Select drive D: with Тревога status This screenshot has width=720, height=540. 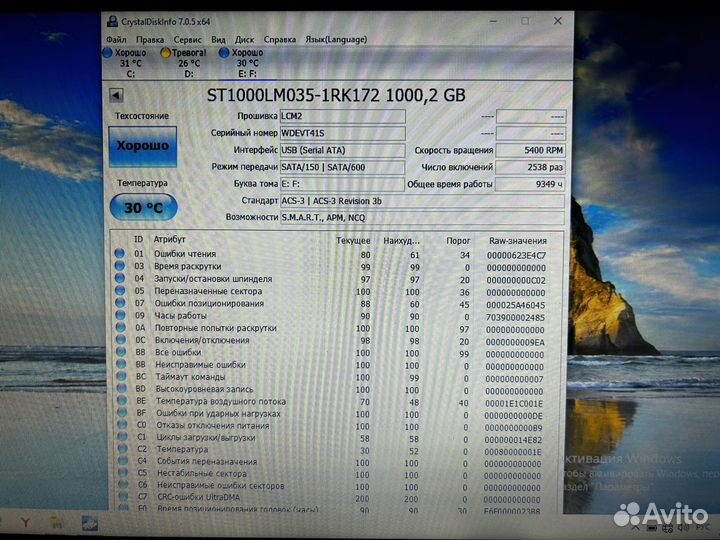[184, 63]
